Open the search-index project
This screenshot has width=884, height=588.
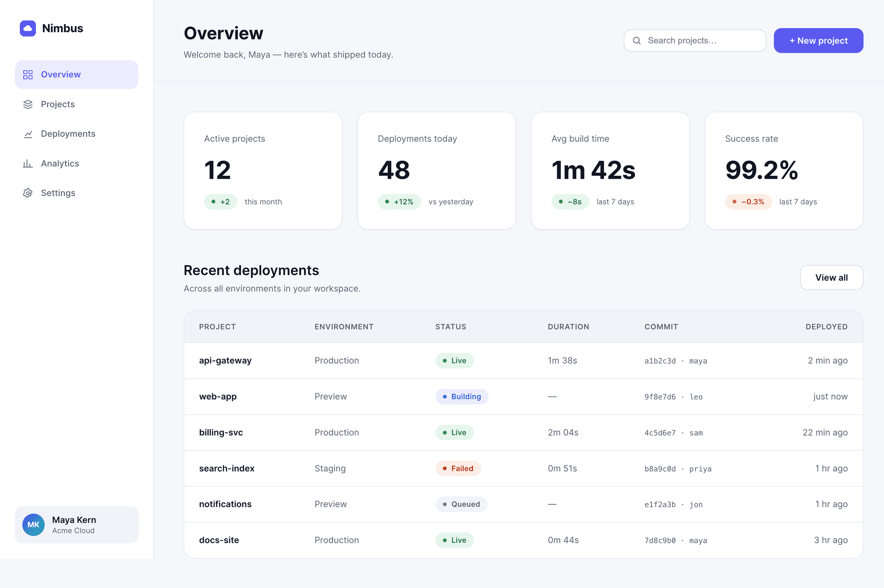[227, 469]
